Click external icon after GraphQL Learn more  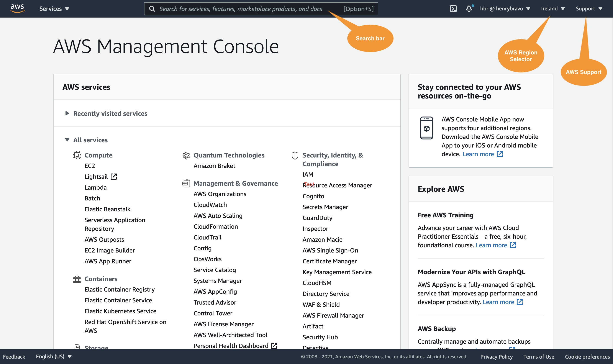pos(520,302)
